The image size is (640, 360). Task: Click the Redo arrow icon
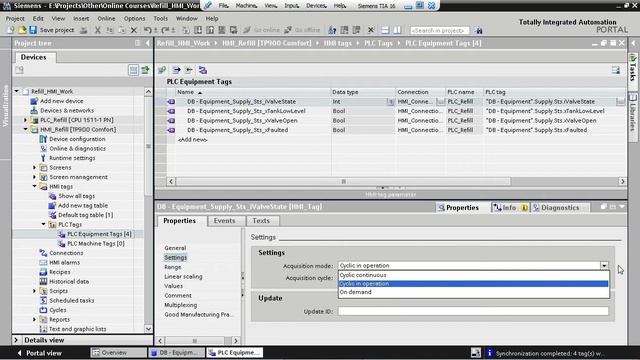point(165,30)
